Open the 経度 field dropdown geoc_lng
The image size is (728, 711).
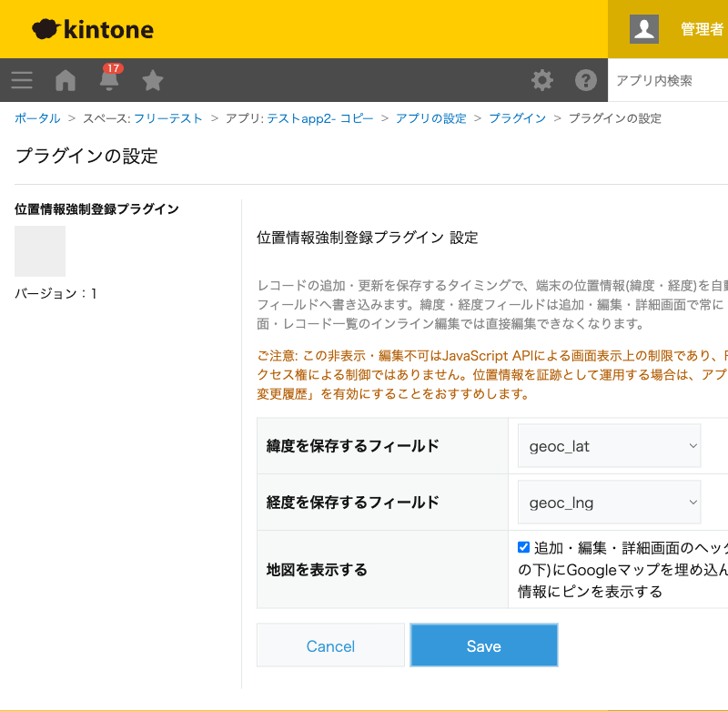609,503
